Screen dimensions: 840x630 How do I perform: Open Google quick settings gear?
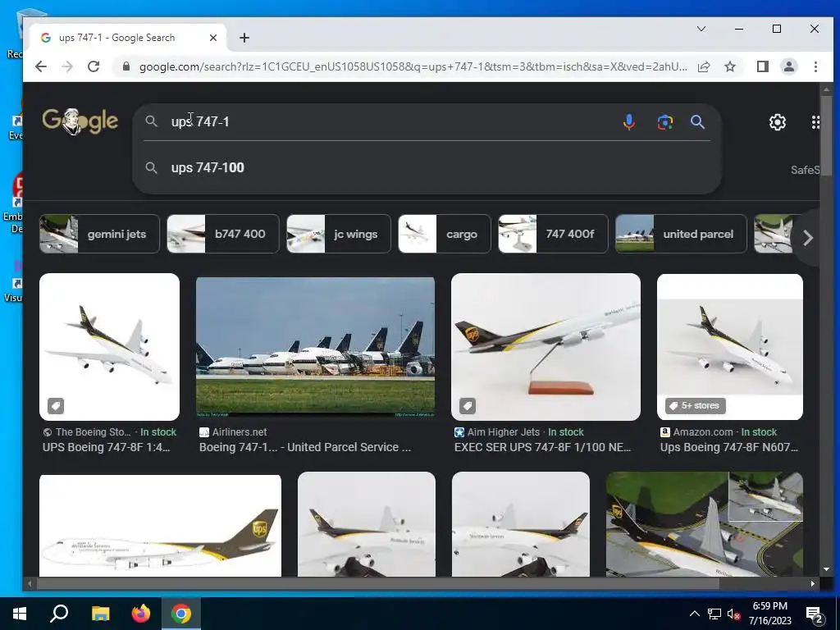[x=778, y=122]
